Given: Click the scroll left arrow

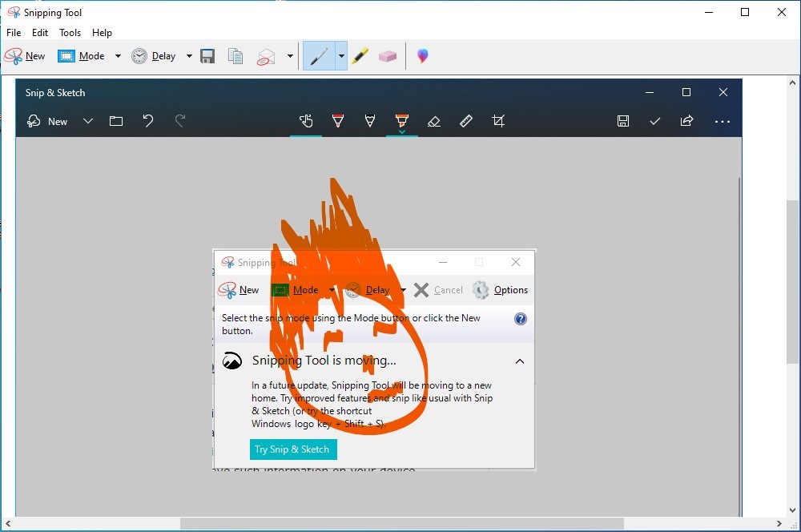Looking at the screenshot, I should (8, 524).
